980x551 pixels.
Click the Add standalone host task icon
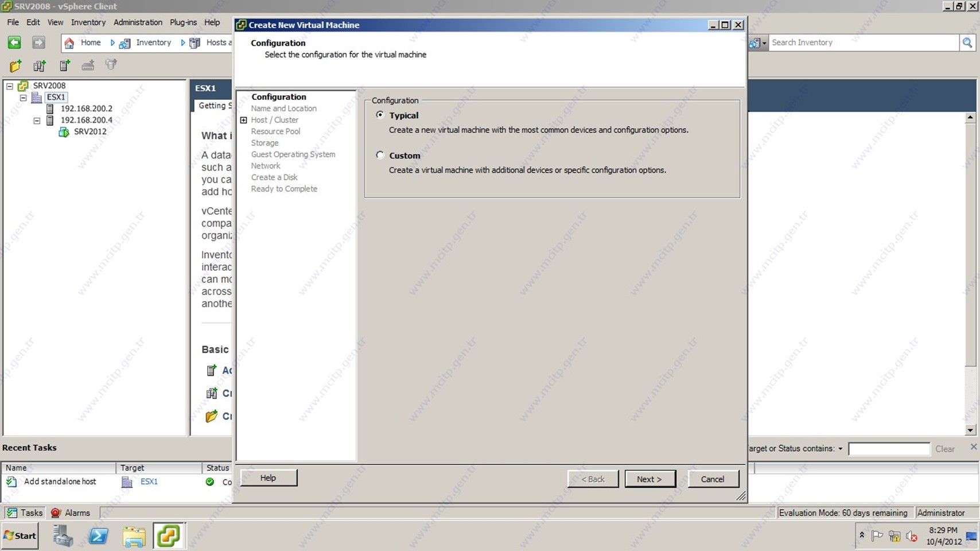(x=11, y=482)
